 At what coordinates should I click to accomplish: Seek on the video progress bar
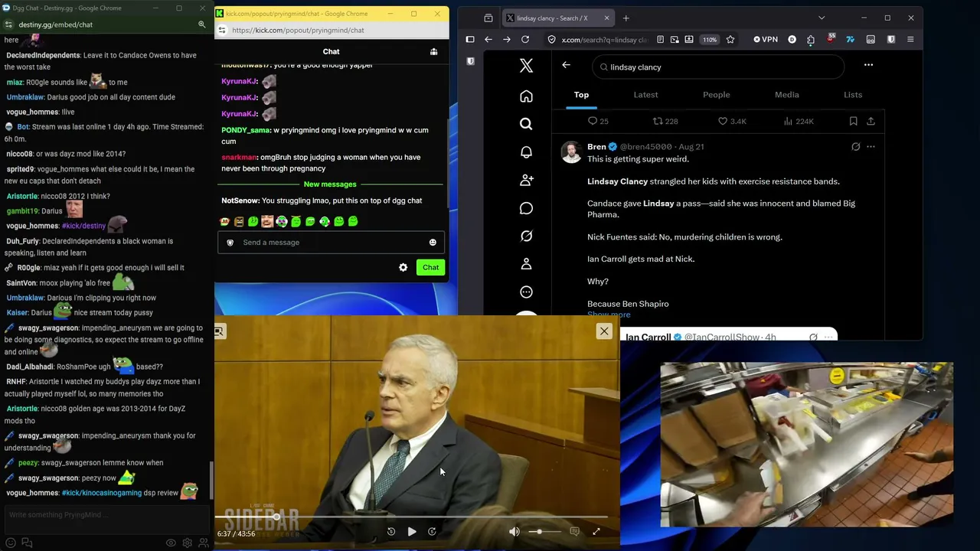coord(412,517)
